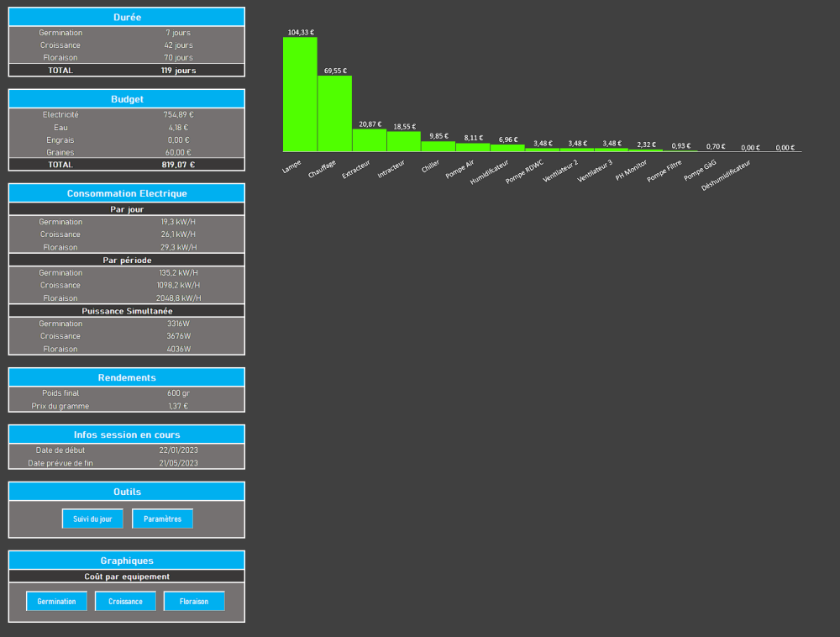Click the Ventilateur 3 axis label
The height and width of the screenshot is (637, 840).
(x=595, y=171)
